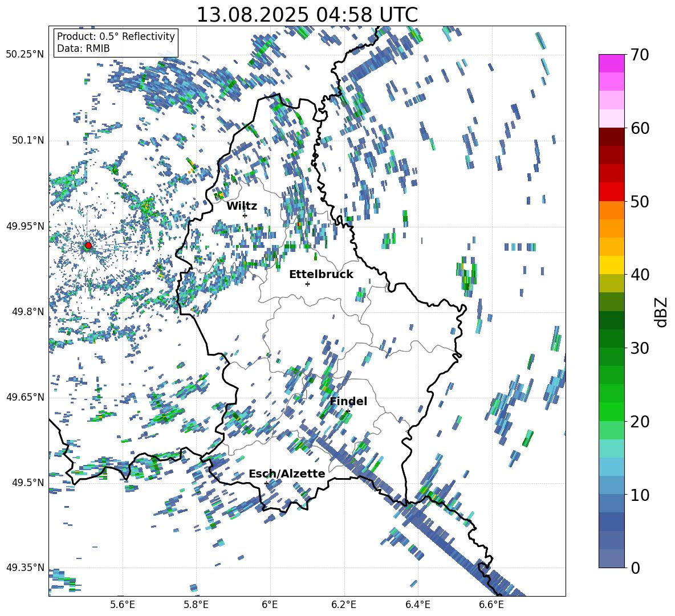The width and height of the screenshot is (675, 616).
Task: Click the 50.1°N latitude label
Action: pyautogui.click(x=27, y=140)
